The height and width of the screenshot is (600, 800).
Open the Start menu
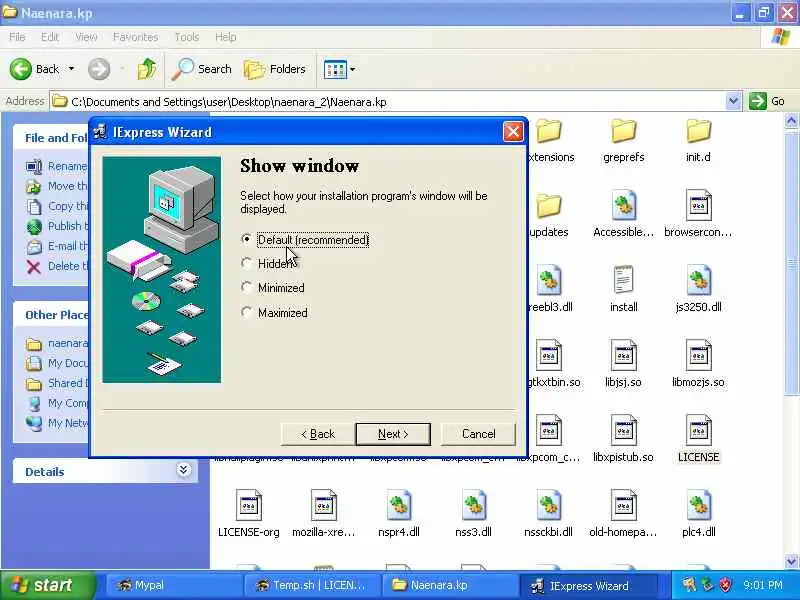point(47,585)
